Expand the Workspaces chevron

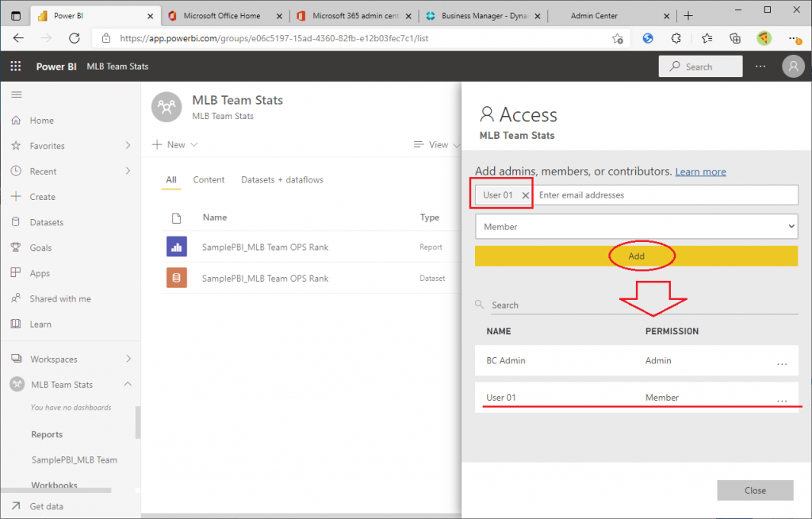point(128,359)
